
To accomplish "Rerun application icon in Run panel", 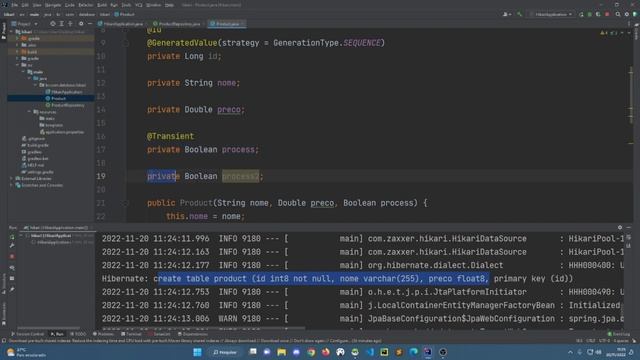I will (x=12, y=237).
